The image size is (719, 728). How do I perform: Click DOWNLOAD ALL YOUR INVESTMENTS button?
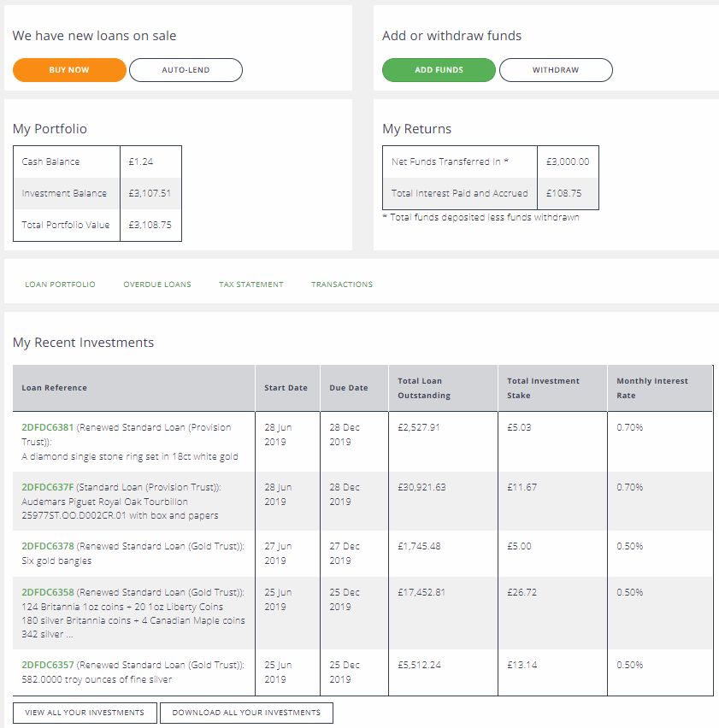pyautogui.click(x=246, y=713)
